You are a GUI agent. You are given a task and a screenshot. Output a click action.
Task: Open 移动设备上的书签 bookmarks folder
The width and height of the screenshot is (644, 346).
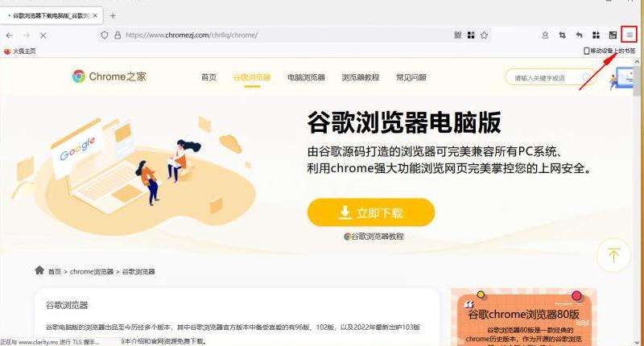coord(609,51)
